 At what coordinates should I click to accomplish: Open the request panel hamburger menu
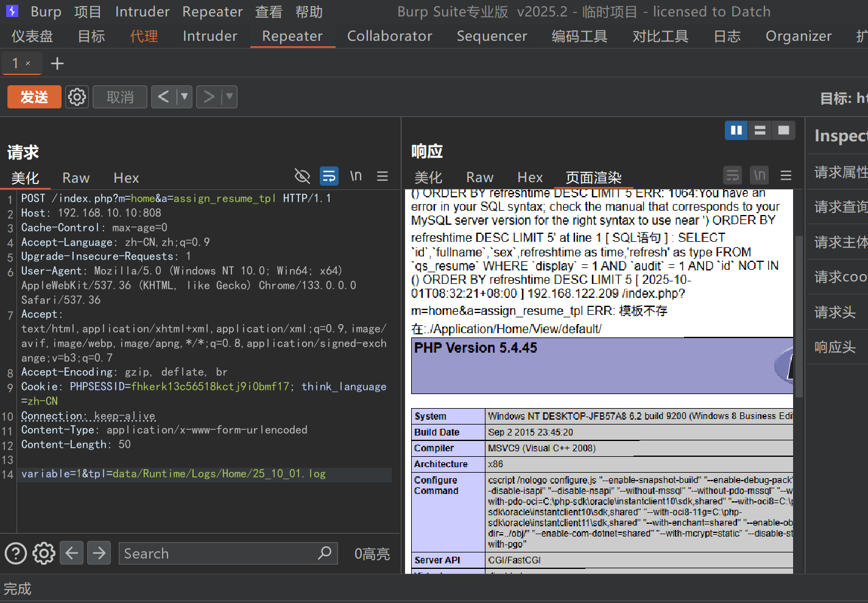383,177
